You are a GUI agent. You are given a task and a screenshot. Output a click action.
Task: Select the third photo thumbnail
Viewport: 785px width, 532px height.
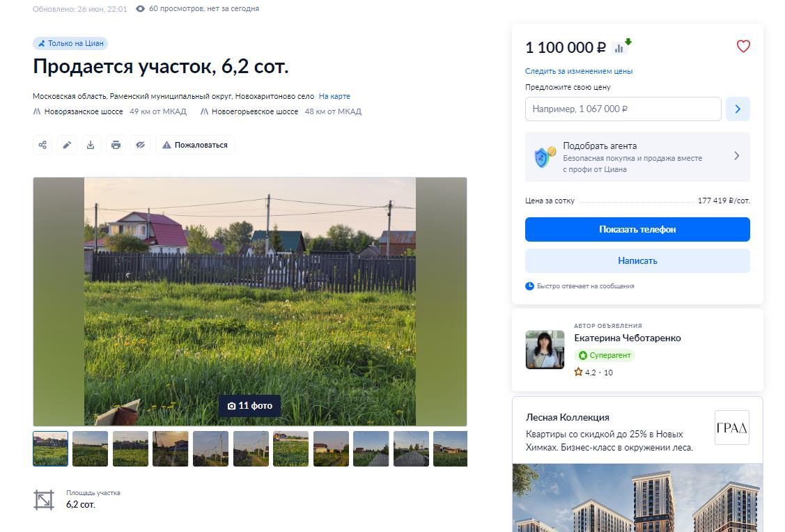point(131,449)
